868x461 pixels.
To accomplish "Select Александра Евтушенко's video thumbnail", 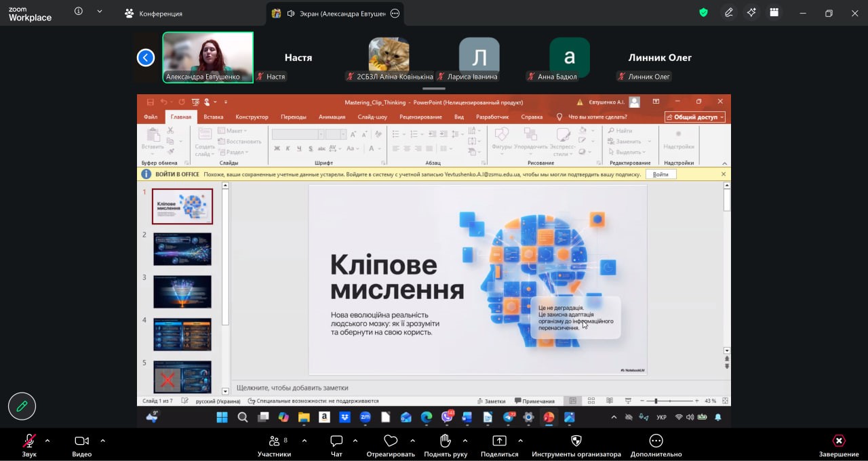I will (x=208, y=58).
